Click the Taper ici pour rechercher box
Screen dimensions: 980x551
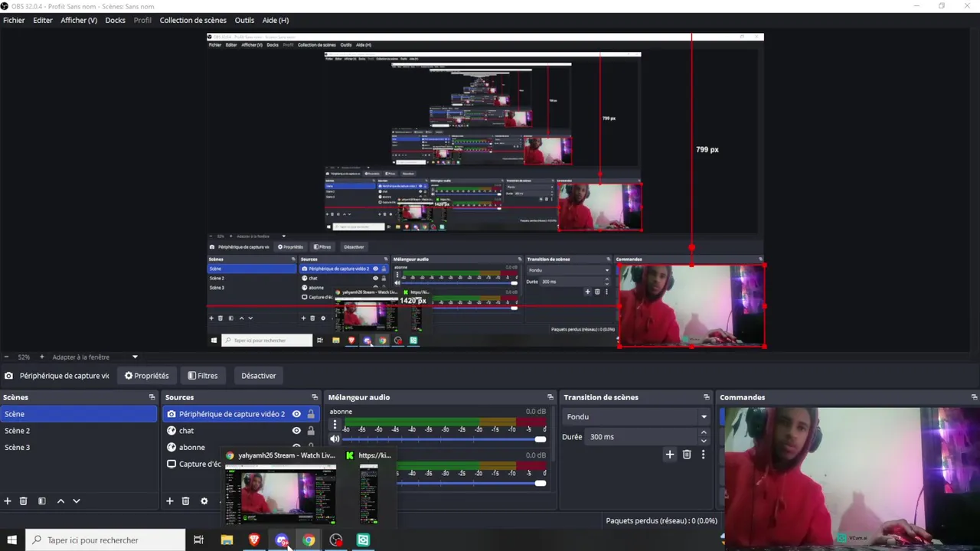106,540
